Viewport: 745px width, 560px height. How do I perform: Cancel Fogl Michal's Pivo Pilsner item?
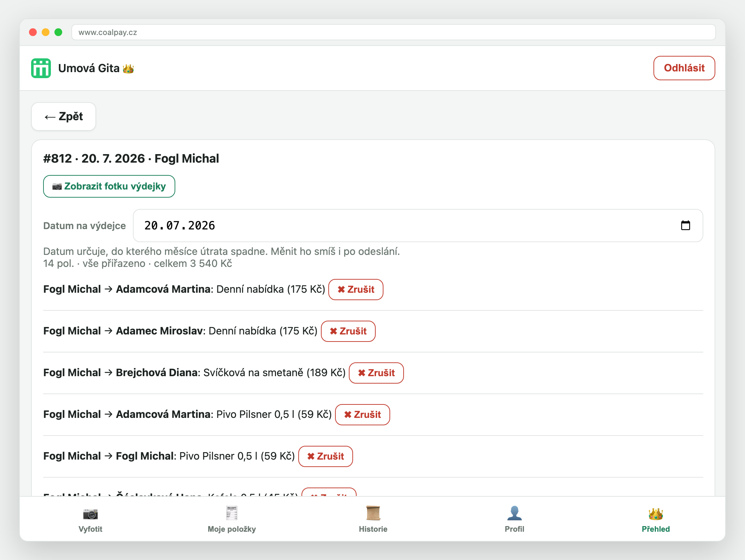325,456
